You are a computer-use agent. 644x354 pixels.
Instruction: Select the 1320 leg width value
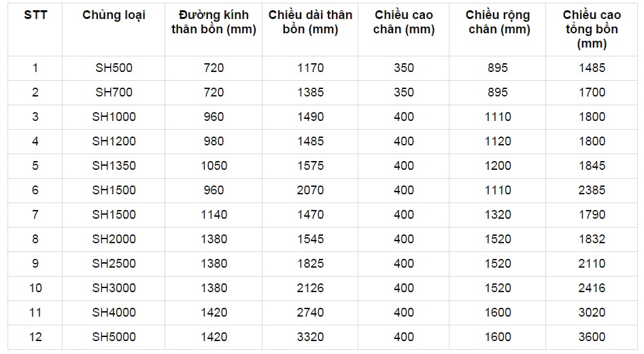pos(498,215)
